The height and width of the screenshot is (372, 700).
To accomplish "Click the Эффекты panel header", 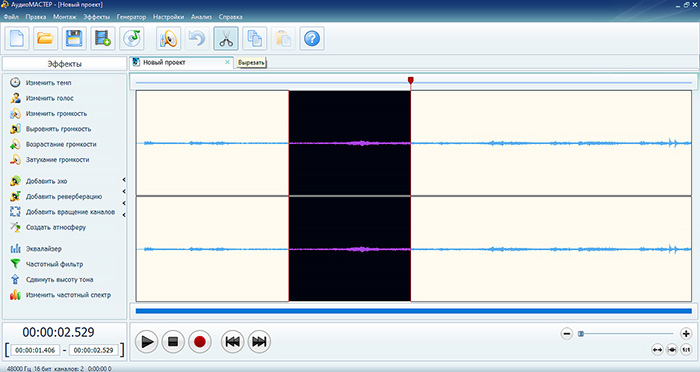I will (64, 64).
